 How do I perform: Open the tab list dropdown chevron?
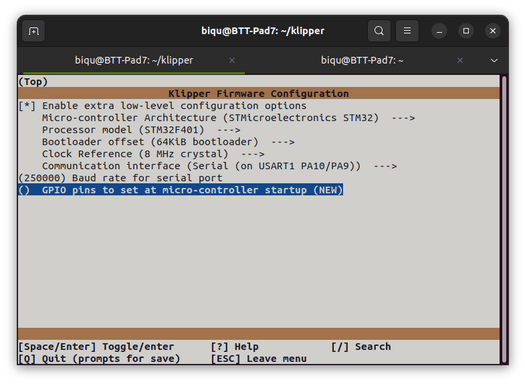click(x=494, y=61)
